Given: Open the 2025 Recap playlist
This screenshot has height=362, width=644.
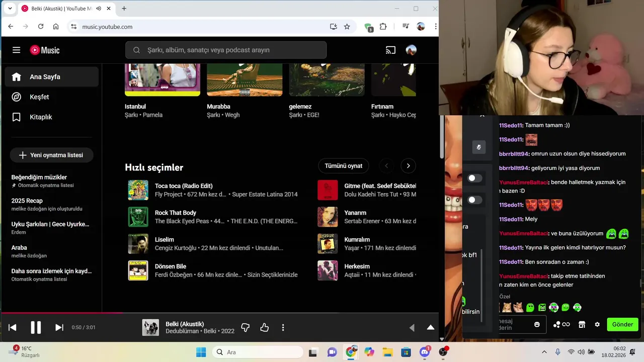Looking at the screenshot, I should [x=51, y=205].
